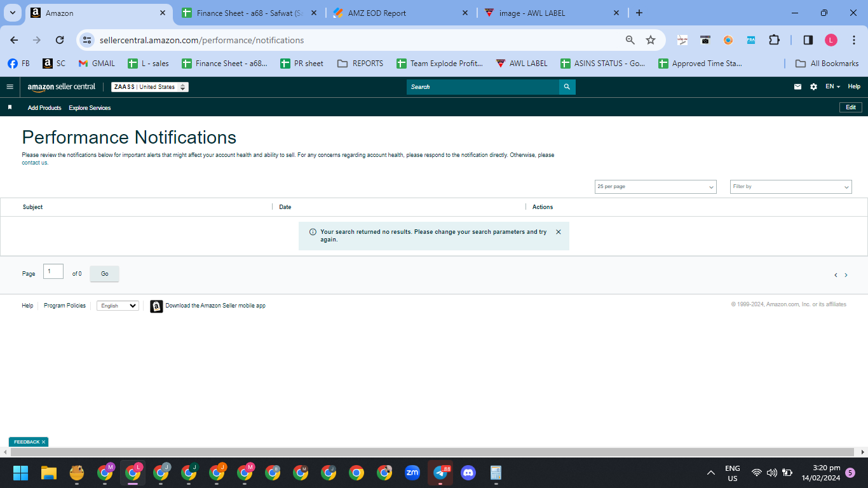The image size is (868, 488).
Task: Open Add Products in the Seller Central bar
Action: 44,108
